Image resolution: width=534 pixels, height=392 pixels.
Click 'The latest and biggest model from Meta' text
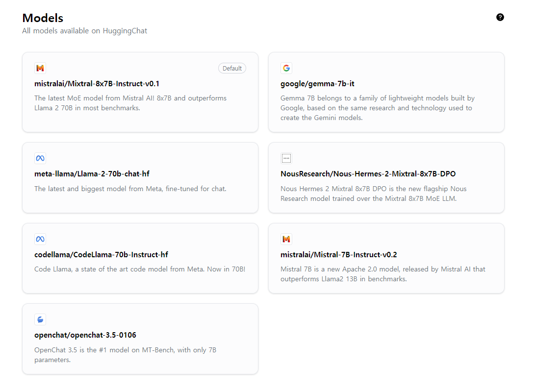coord(130,189)
